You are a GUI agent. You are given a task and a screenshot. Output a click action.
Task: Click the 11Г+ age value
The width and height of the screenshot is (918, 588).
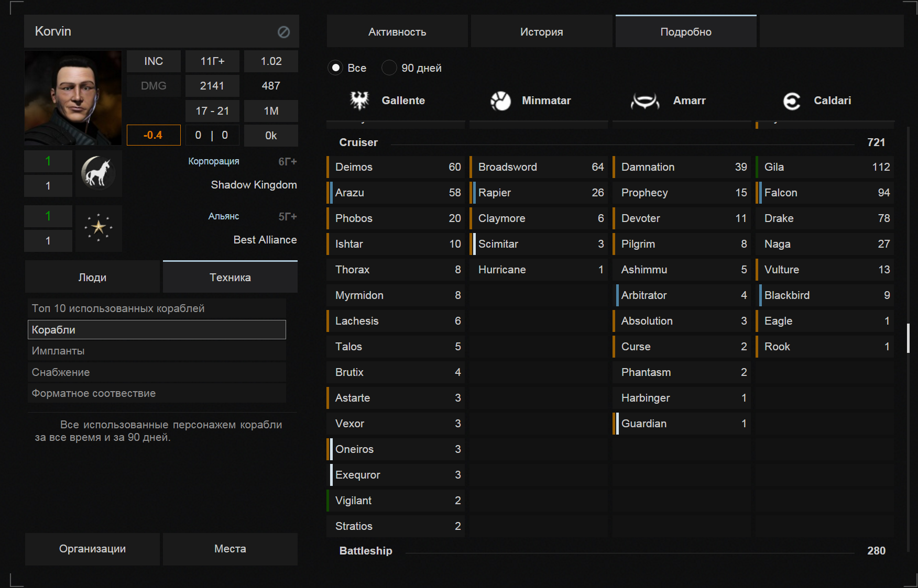click(212, 61)
